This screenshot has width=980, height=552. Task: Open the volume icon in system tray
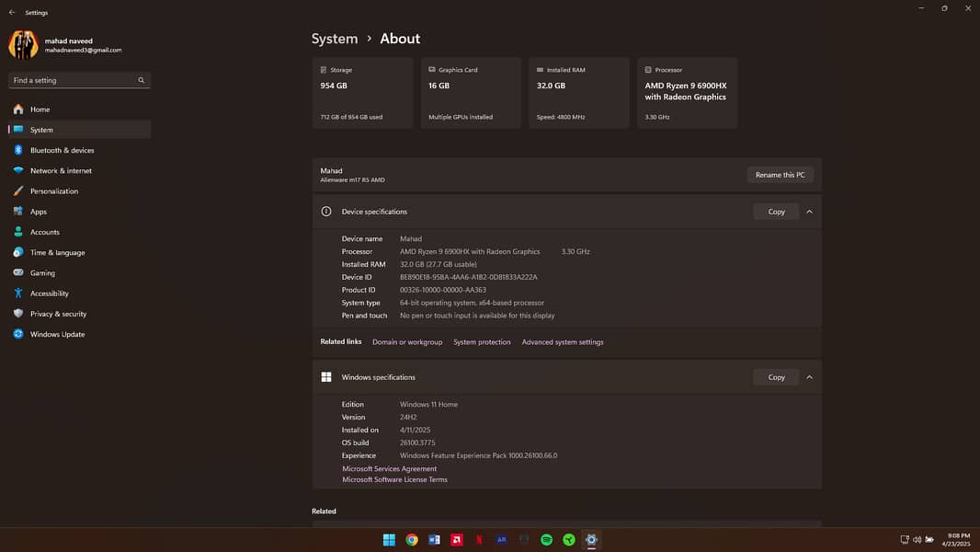click(x=917, y=539)
